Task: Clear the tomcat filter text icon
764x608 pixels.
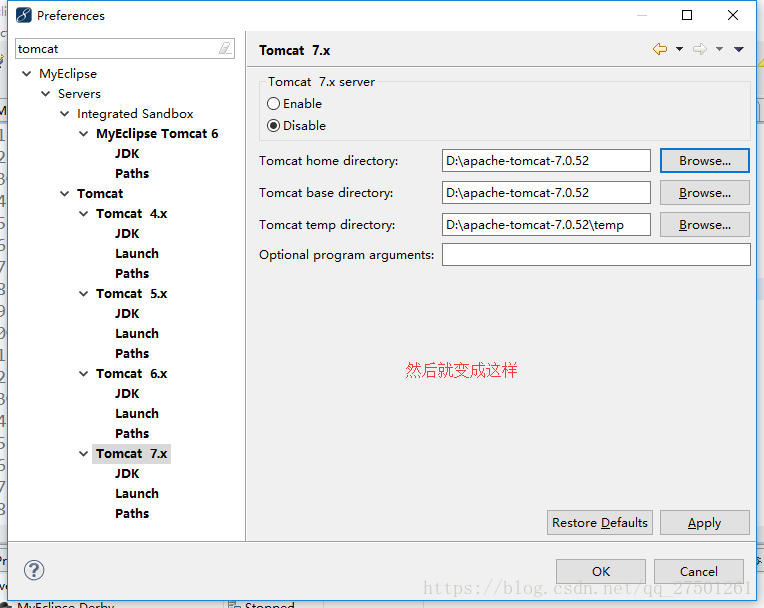Action: click(x=225, y=48)
